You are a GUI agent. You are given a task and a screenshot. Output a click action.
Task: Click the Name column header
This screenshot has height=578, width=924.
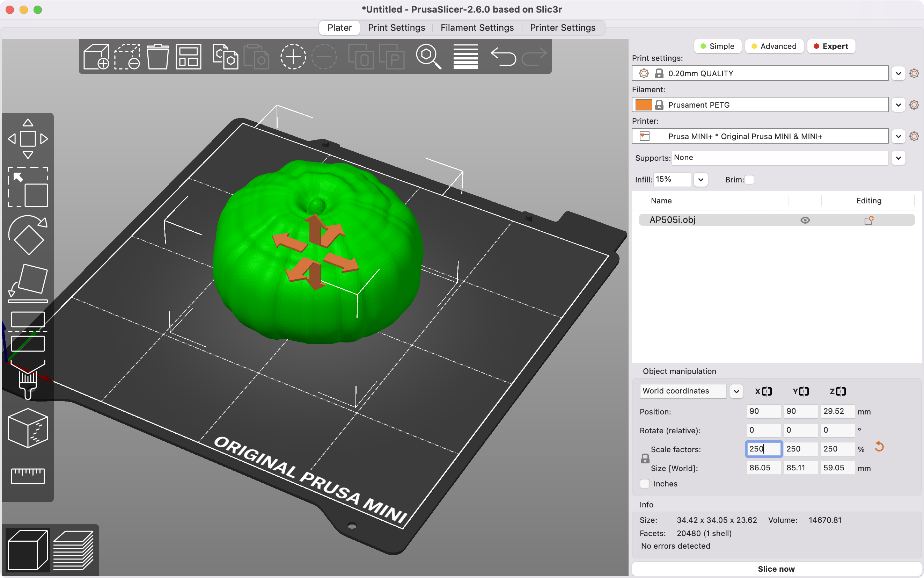[661, 201]
